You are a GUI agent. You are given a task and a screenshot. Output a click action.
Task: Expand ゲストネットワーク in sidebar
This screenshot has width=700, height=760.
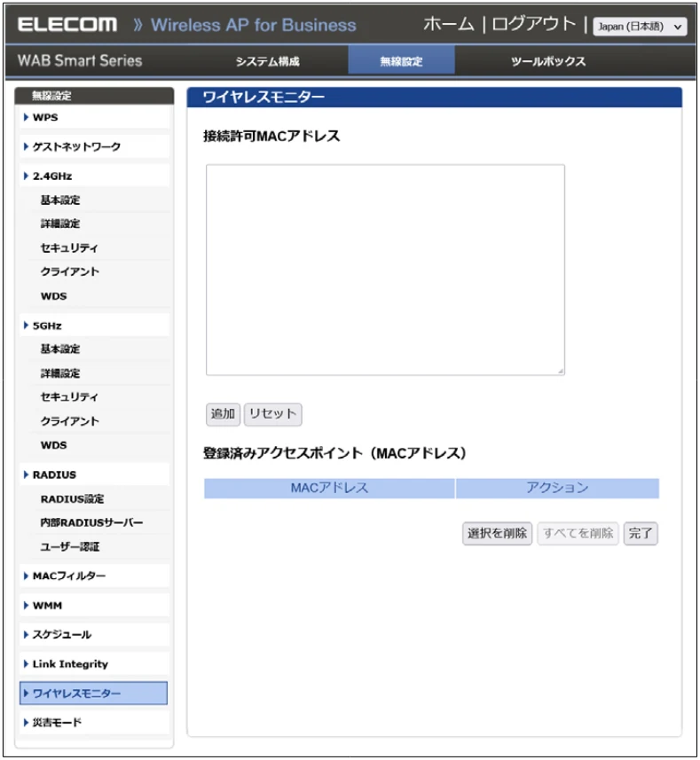click(94, 146)
